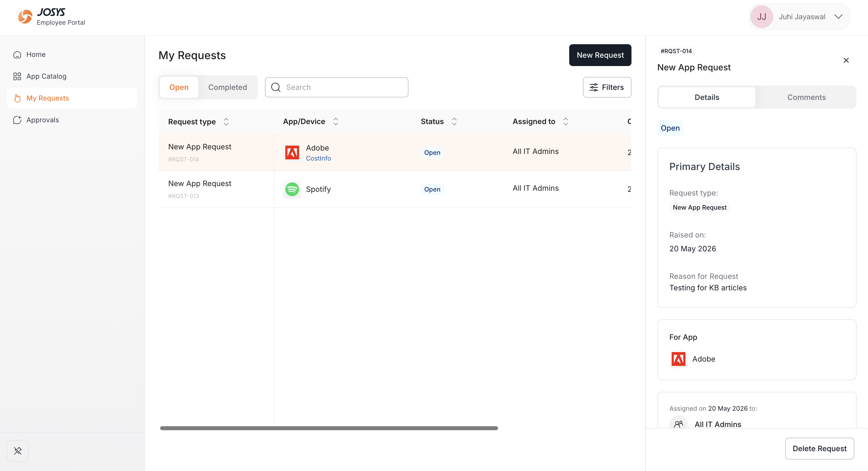Click the Search input field
868x471 pixels.
coord(337,87)
